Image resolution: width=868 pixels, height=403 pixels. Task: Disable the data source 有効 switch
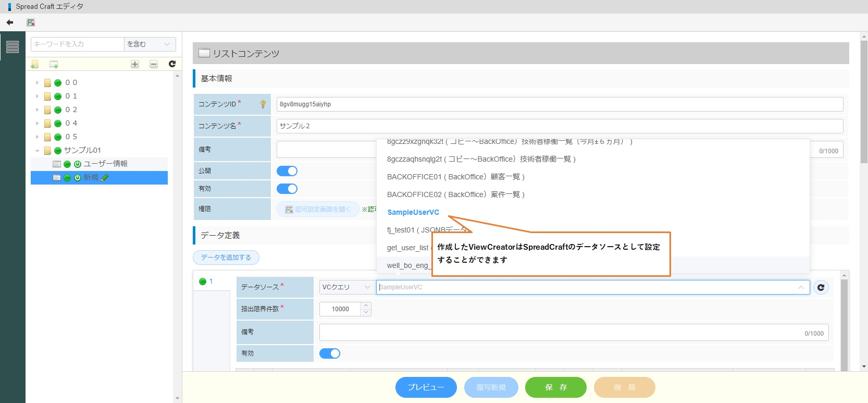point(330,353)
